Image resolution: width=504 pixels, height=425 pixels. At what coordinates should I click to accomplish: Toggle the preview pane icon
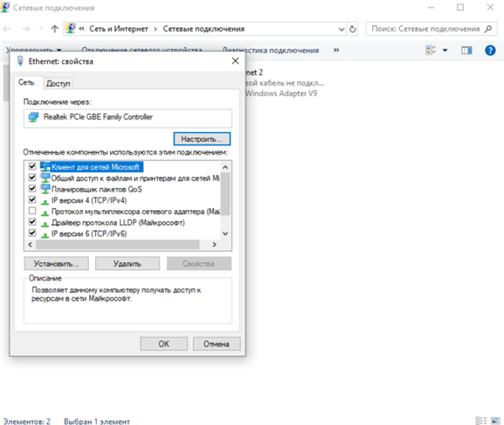coord(466,50)
